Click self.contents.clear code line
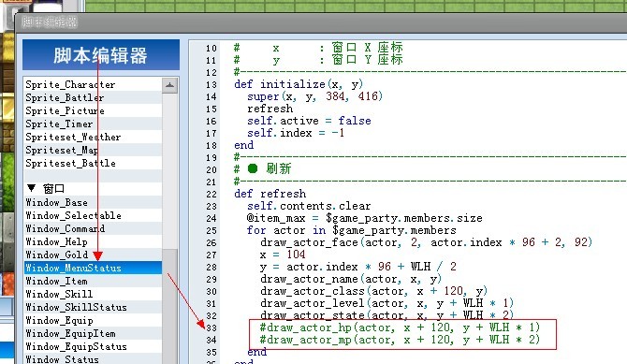The image size is (627, 364). [x=309, y=206]
